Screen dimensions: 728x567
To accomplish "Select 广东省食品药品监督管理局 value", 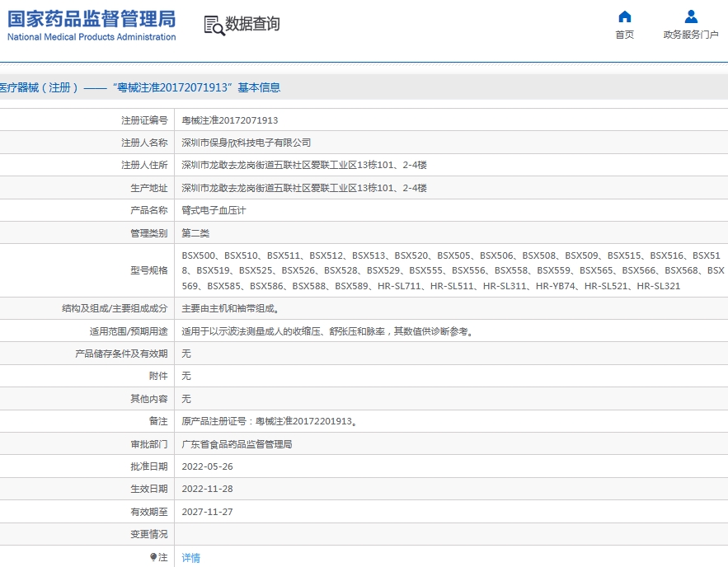I will (237, 444).
